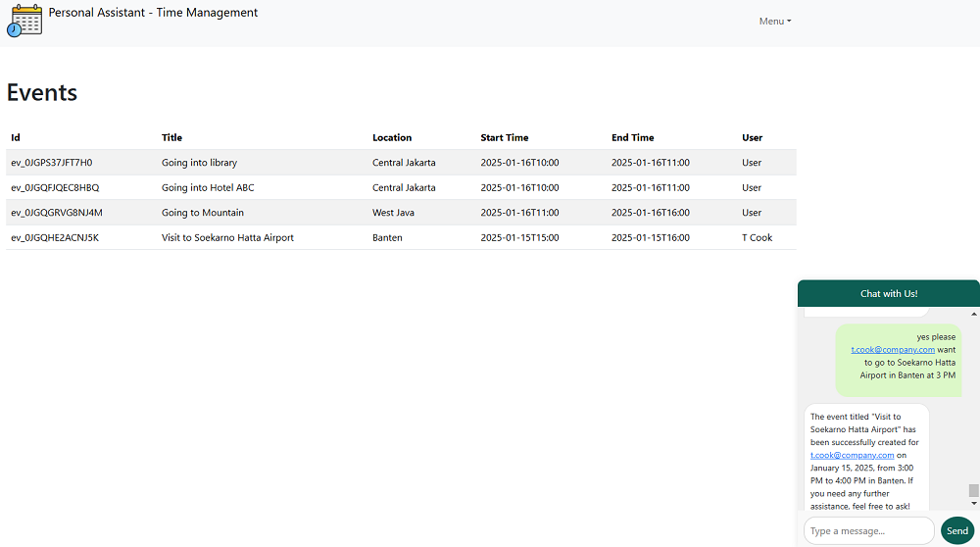Image resolution: width=980 pixels, height=547 pixels.
Task: Open the T Cook user link
Action: [x=757, y=237]
